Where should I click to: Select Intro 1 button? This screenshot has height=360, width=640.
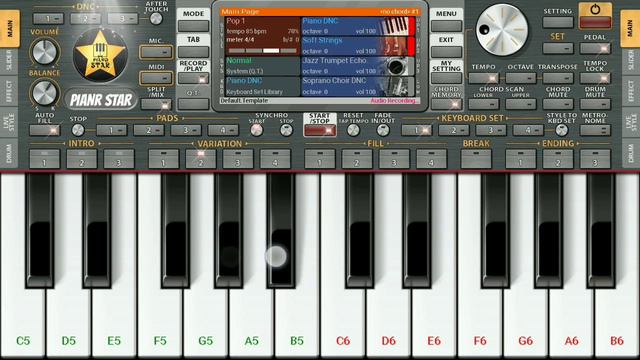pyautogui.click(x=44, y=159)
